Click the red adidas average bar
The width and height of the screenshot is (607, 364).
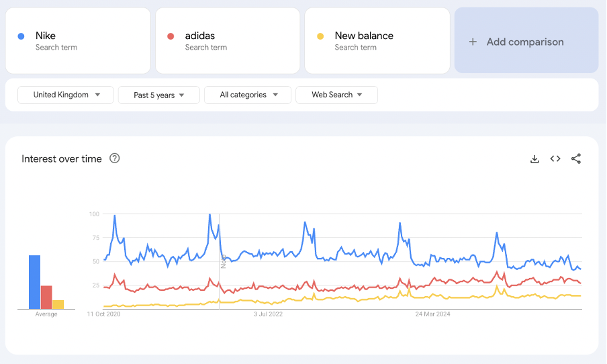(46, 297)
